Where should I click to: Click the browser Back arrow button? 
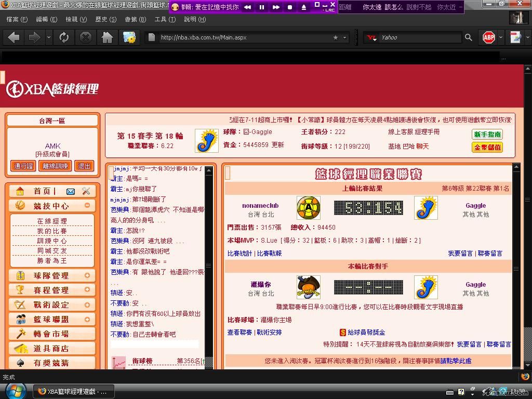[14, 37]
